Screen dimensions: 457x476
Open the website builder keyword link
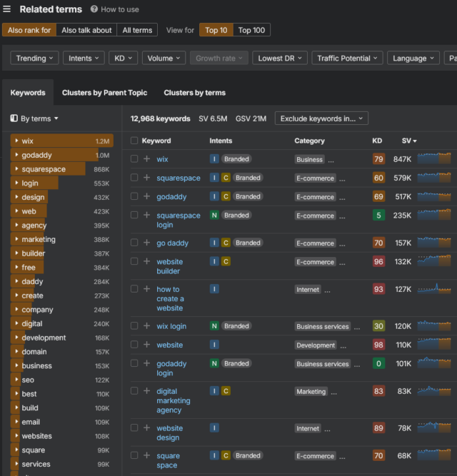click(169, 266)
